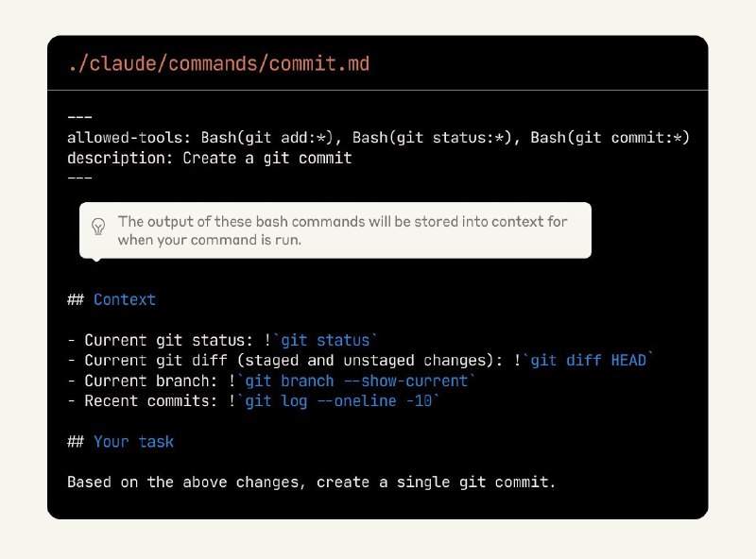Click the Context heading
Screen dimensions: 756x559
pyautogui.click(x=124, y=299)
